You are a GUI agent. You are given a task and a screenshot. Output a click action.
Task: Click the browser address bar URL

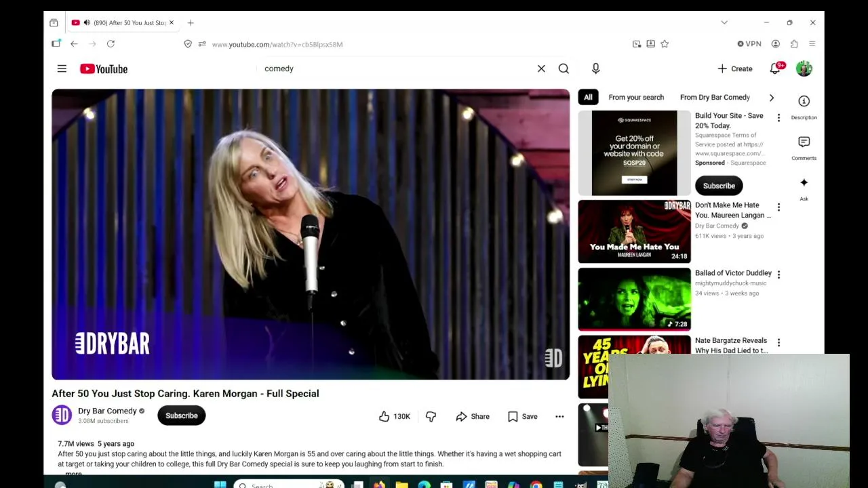[x=277, y=44]
